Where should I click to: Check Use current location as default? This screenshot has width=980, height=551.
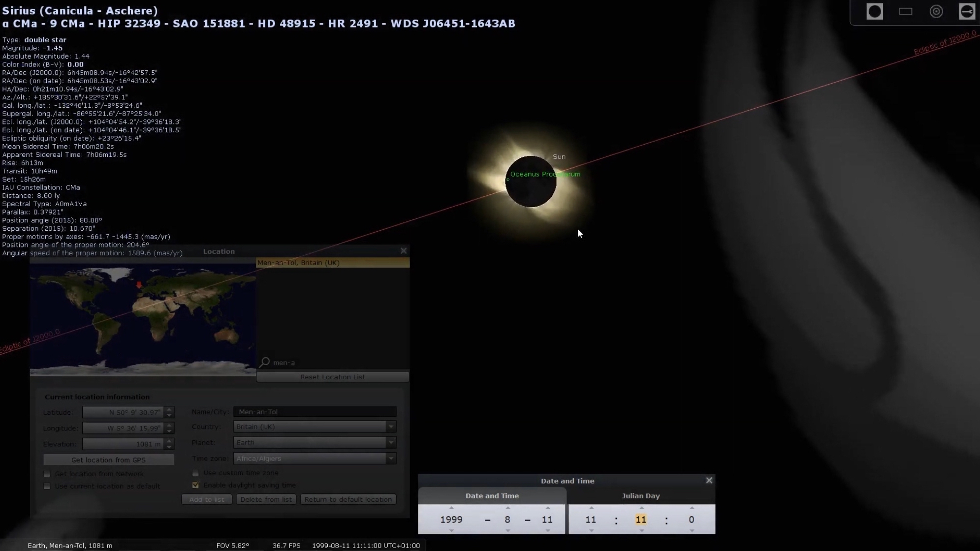pos(47,486)
